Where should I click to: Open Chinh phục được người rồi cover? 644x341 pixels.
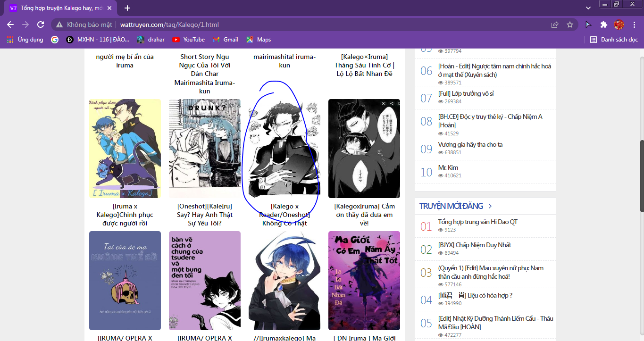(125, 149)
